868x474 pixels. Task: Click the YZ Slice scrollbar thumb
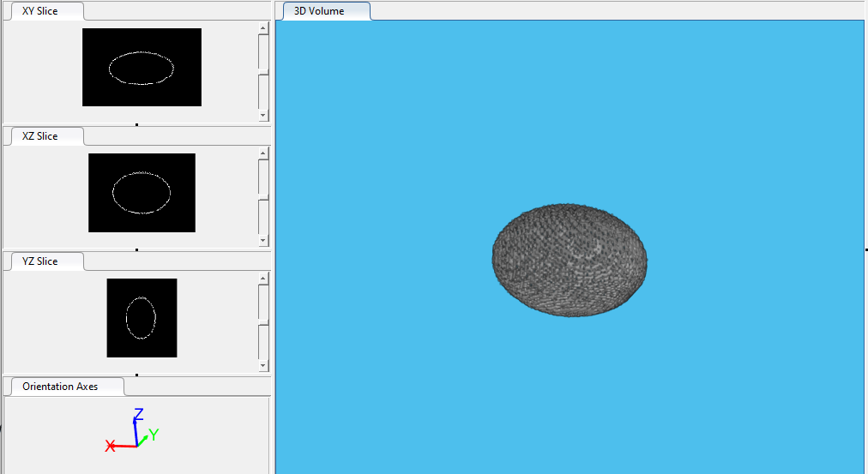click(x=263, y=321)
